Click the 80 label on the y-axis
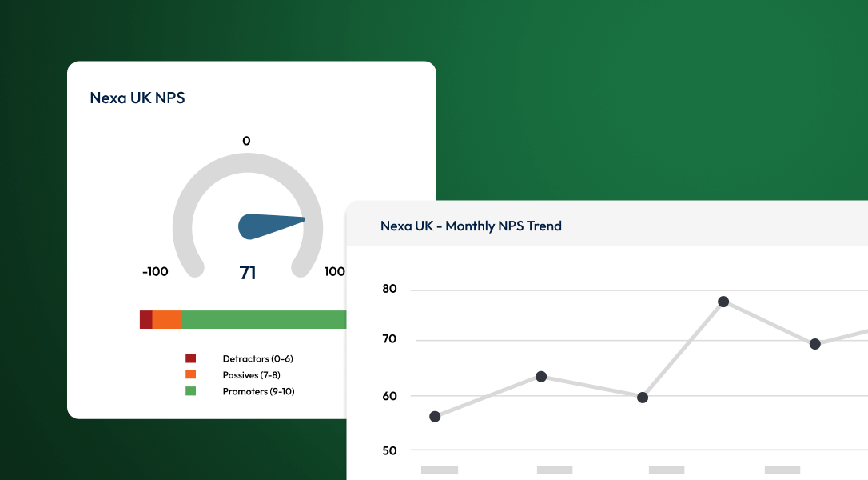This screenshot has width=868, height=480. (x=389, y=289)
